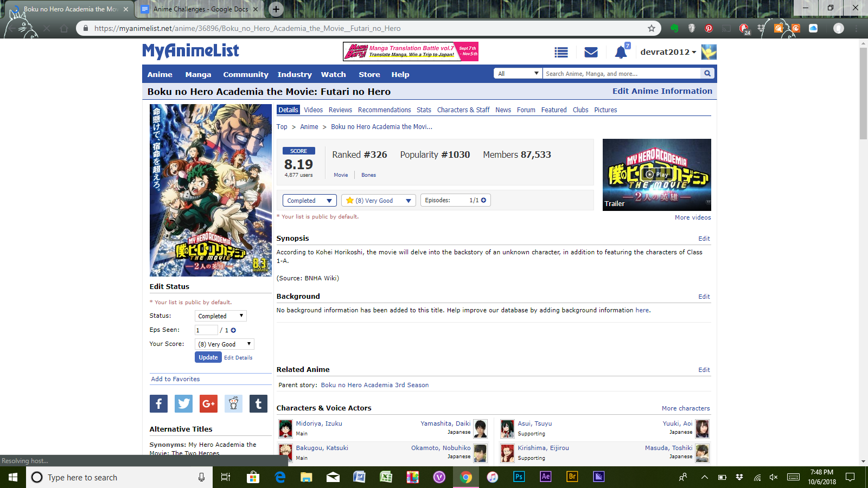868x488 pixels.
Task: Click the Pinterest extension icon
Action: [x=709, y=28]
